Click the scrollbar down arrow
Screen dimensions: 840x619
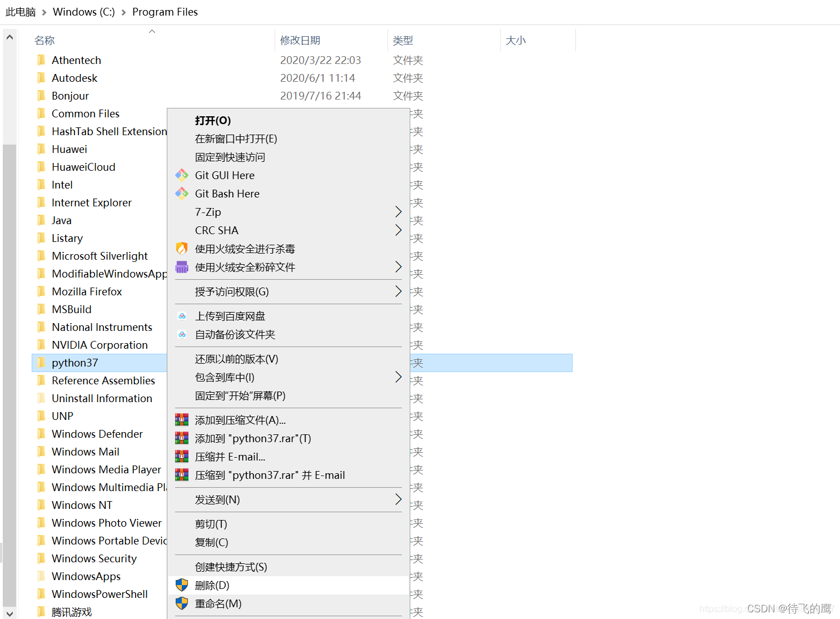point(9,613)
